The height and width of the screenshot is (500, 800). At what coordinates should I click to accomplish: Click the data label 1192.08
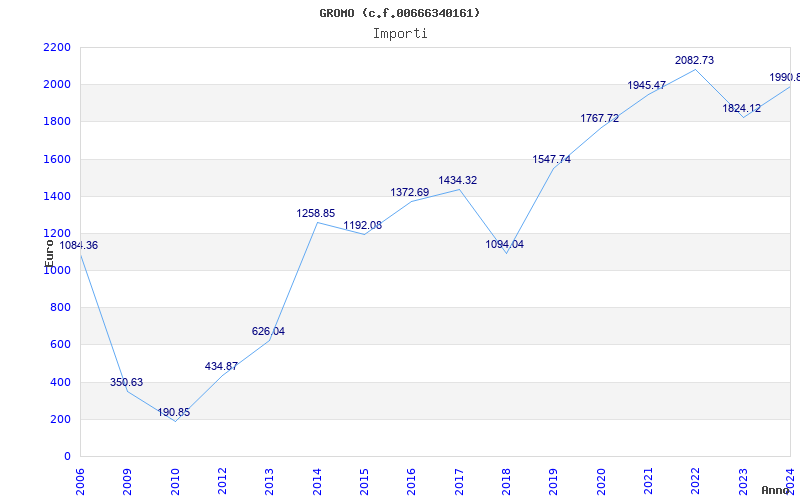click(362, 226)
